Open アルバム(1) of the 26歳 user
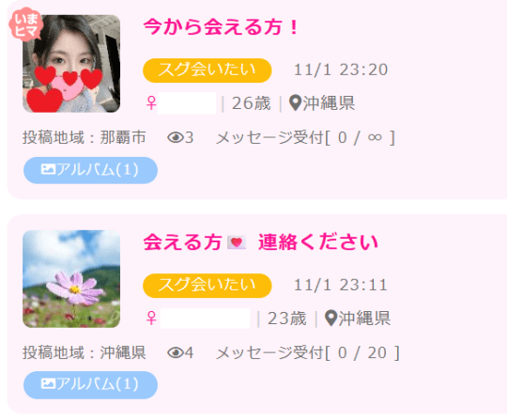Viewport: 507px width, 420px height. pyautogui.click(x=90, y=170)
